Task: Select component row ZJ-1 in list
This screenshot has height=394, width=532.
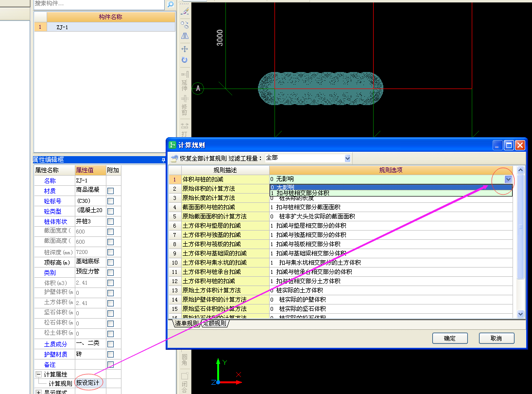Action: click(104, 27)
